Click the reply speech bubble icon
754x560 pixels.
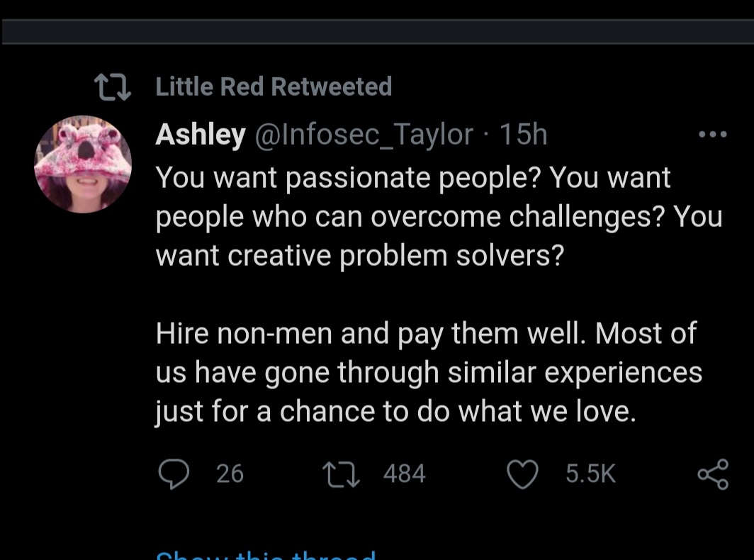coord(174,474)
